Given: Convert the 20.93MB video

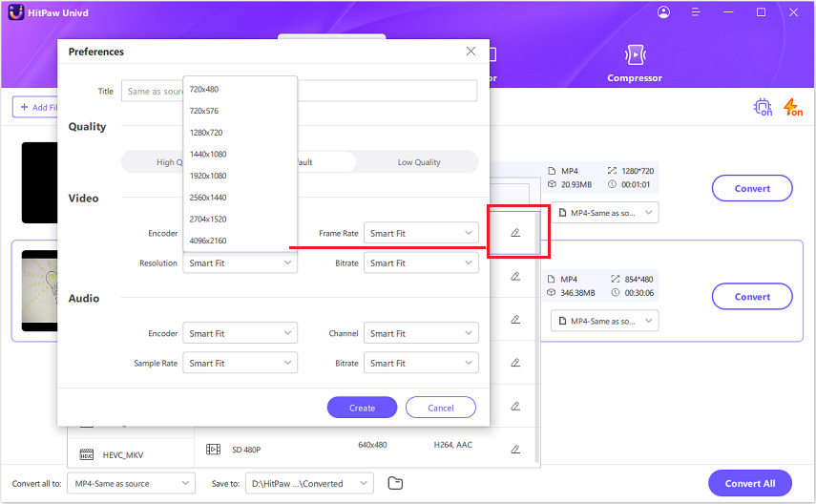Looking at the screenshot, I should [x=752, y=188].
